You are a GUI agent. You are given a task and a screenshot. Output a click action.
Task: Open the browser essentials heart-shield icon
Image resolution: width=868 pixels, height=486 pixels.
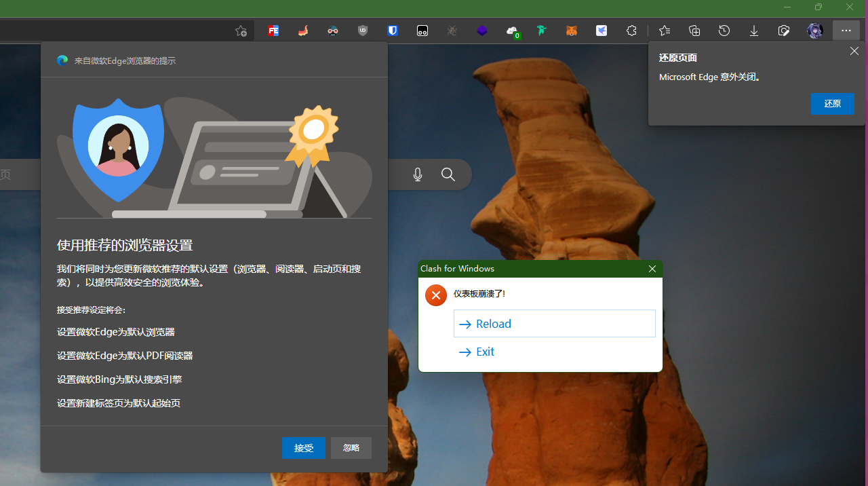coord(784,31)
